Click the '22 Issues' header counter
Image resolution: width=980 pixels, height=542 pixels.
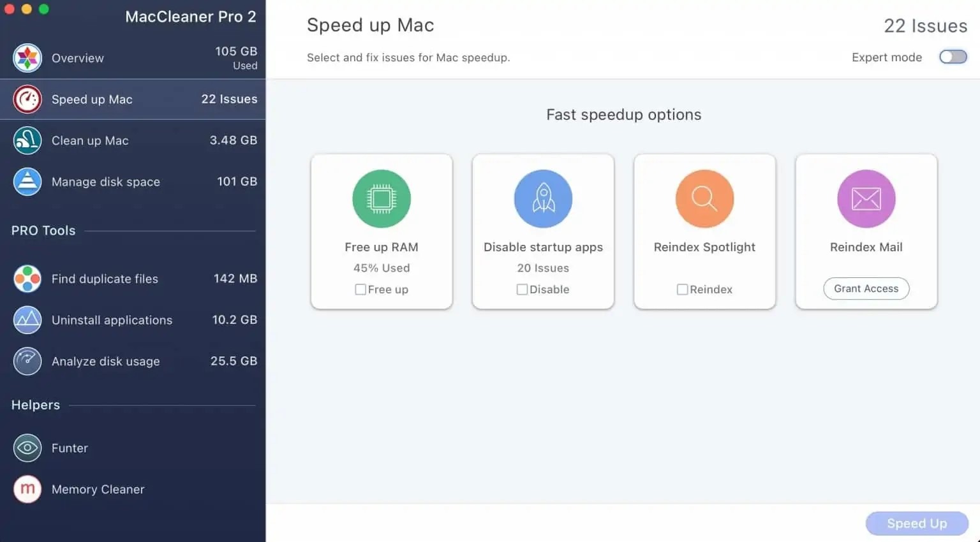[x=926, y=26]
